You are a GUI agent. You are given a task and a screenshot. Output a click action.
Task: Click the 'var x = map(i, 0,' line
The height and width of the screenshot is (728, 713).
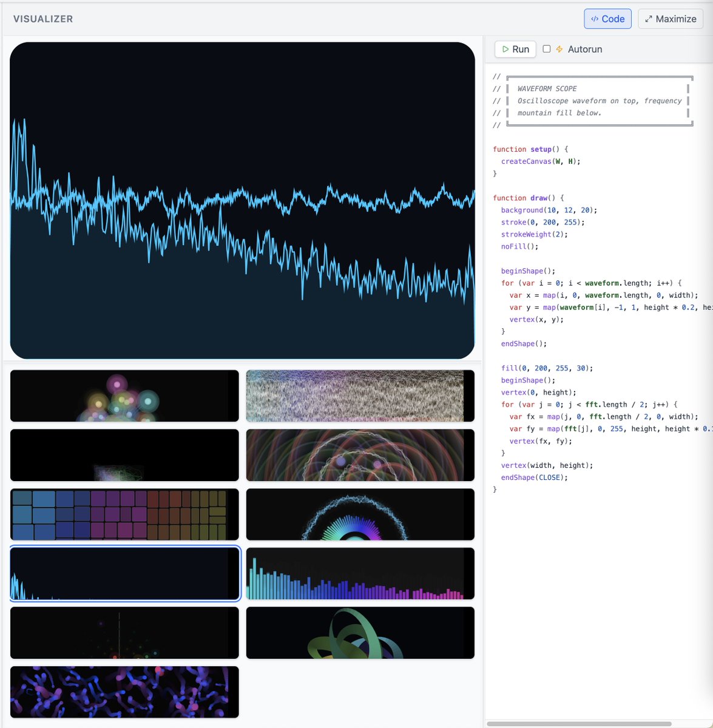pyautogui.click(x=604, y=295)
